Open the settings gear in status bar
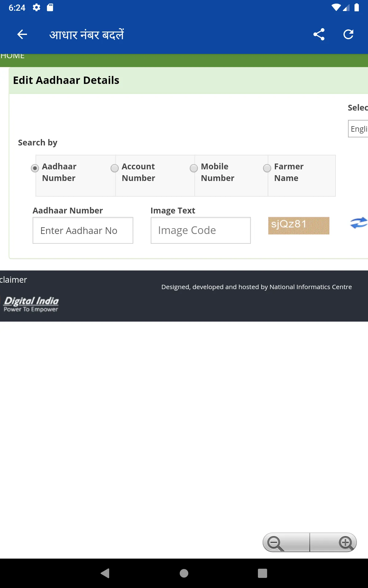 pos(36,7)
